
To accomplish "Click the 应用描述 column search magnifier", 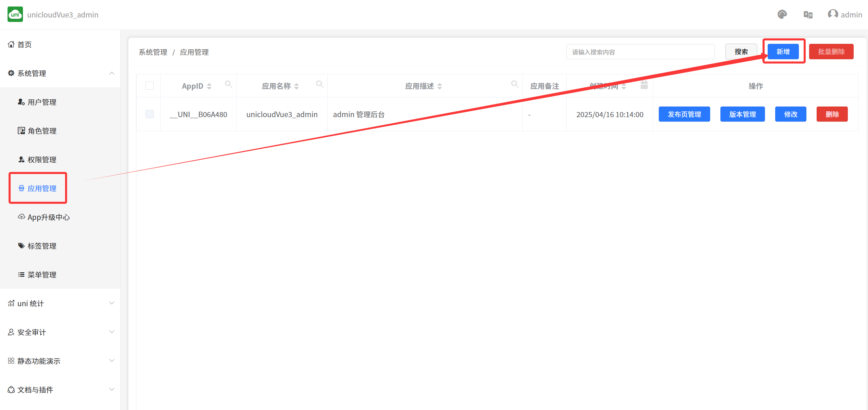I will click(x=515, y=84).
